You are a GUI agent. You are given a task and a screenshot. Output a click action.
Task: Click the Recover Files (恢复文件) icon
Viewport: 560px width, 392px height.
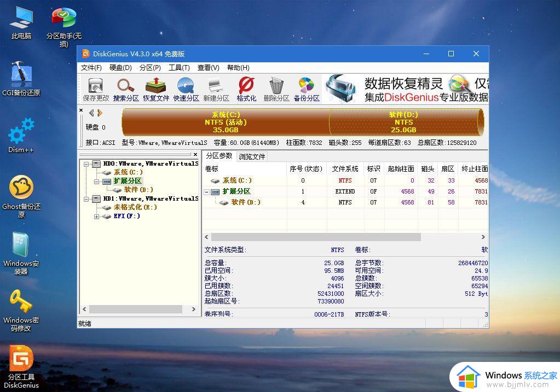coord(155,89)
